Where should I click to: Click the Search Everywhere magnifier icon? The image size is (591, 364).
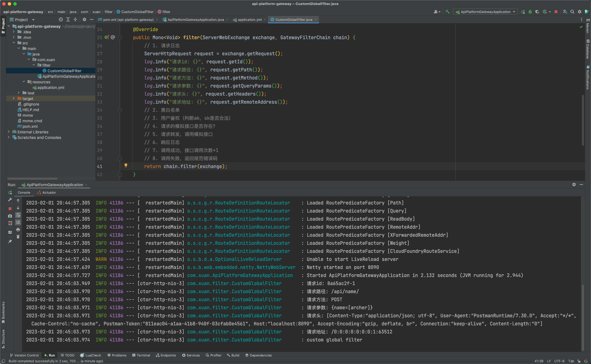572,12
